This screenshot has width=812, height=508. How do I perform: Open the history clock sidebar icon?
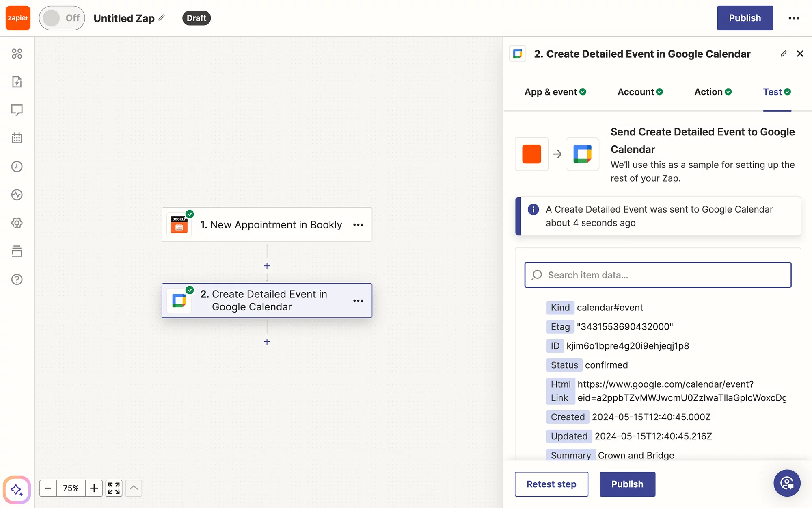click(17, 166)
